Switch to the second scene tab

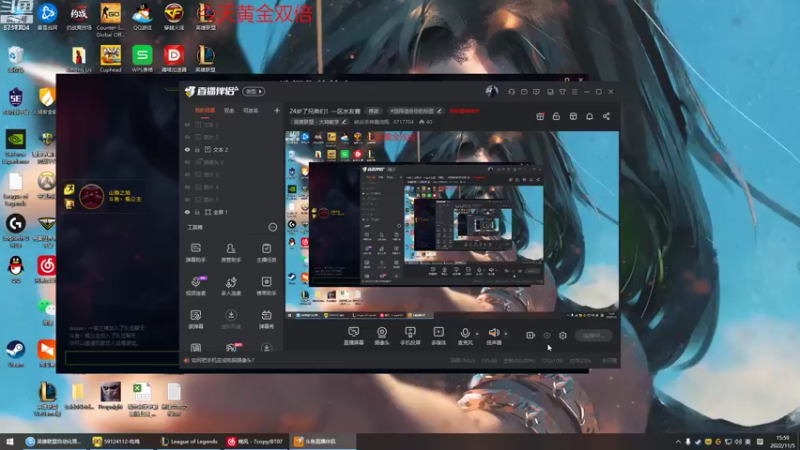tap(229, 110)
